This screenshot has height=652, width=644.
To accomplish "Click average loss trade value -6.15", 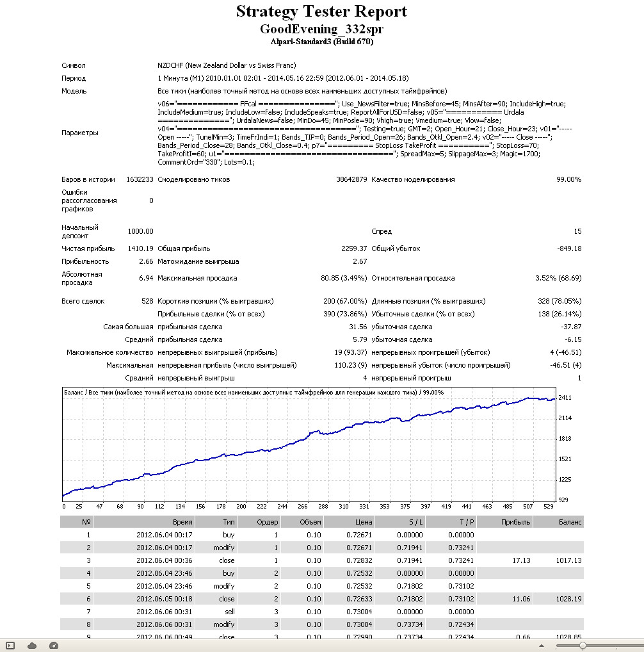I will point(573,339).
